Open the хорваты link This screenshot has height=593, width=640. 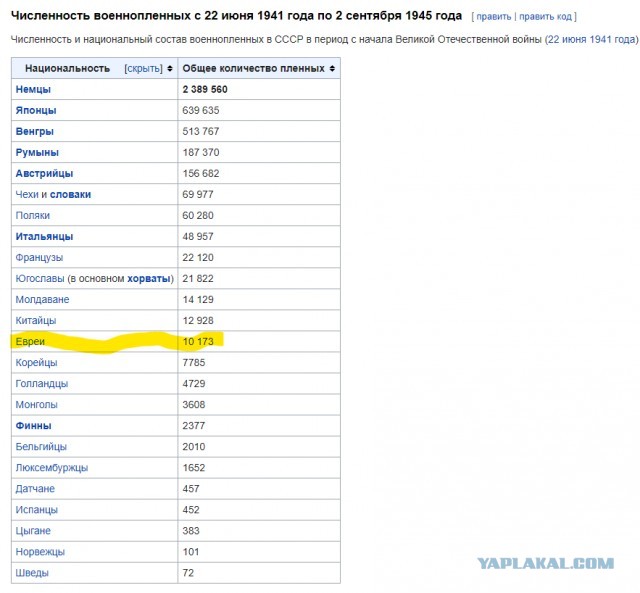(x=149, y=279)
